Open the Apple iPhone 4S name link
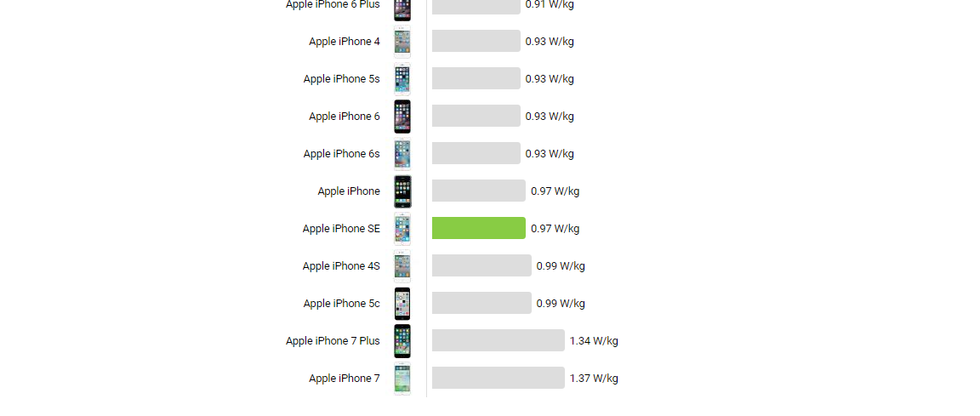Viewport: 980px width, 416px height. tap(341, 266)
